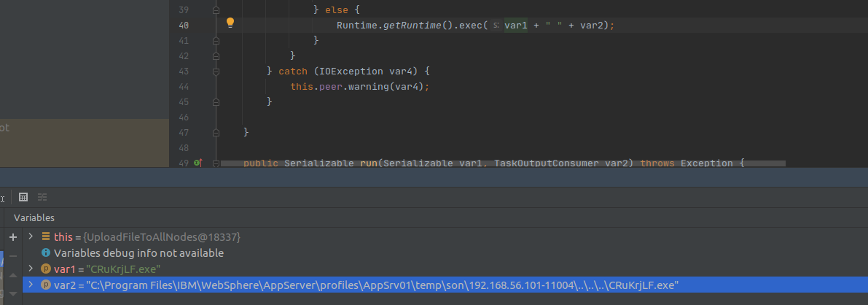The height and width of the screenshot is (305, 868).
Task: Fold the run method on line 49
Action: tap(216, 163)
